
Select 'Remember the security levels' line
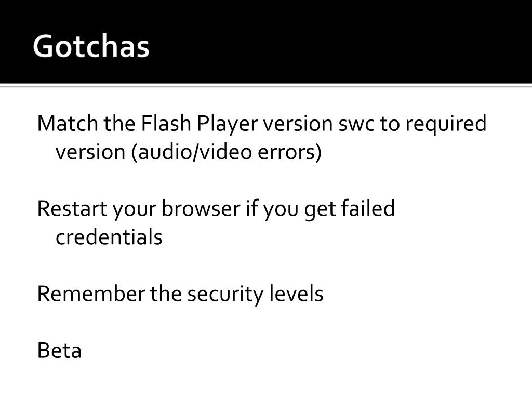pos(180,294)
